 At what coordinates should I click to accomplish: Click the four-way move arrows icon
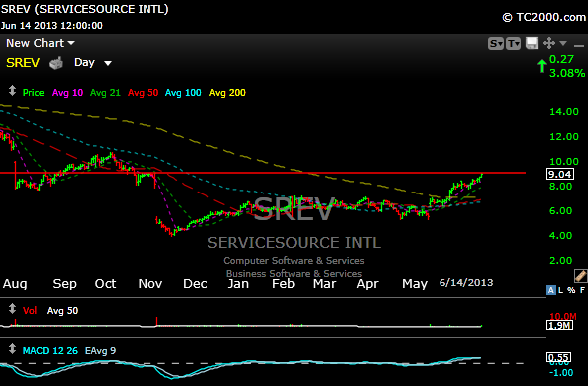click(x=549, y=43)
